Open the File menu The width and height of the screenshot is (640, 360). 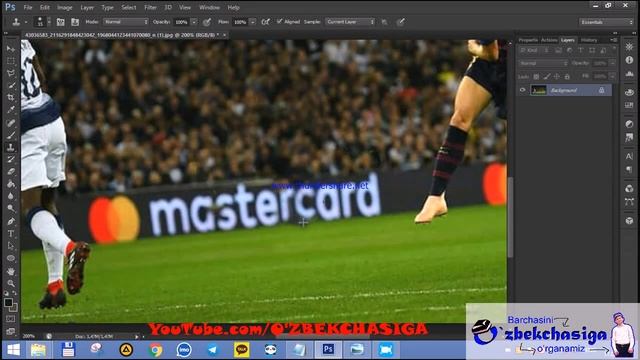pos(28,7)
